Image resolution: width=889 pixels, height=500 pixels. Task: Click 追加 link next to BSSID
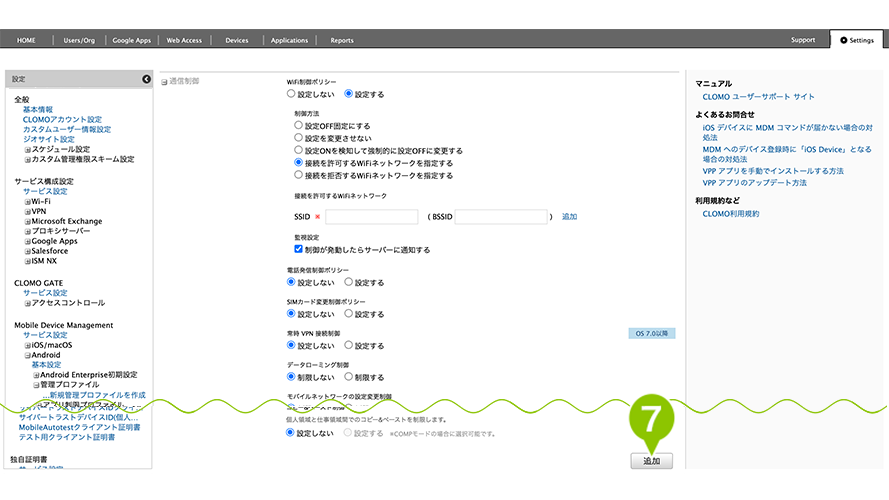(x=569, y=217)
